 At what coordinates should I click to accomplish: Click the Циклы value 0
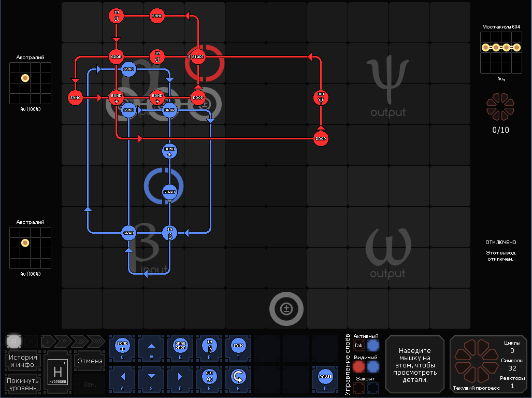point(512,351)
